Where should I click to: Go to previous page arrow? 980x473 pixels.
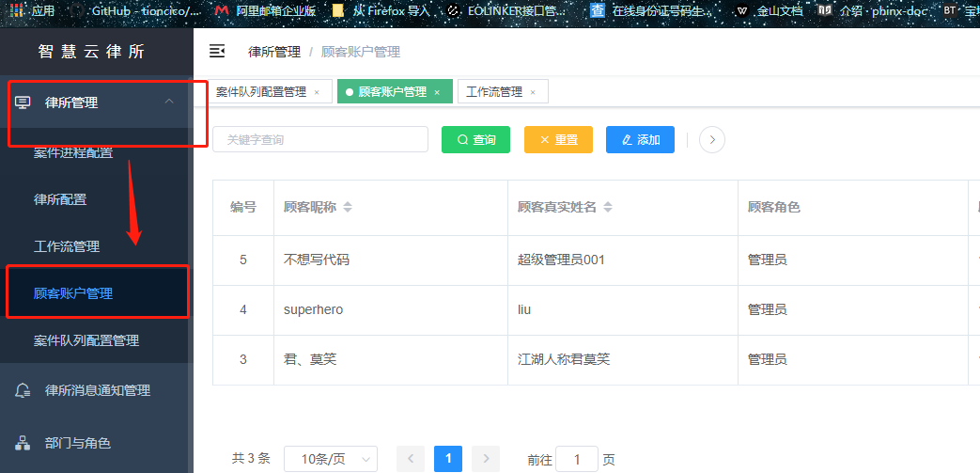pyautogui.click(x=411, y=459)
